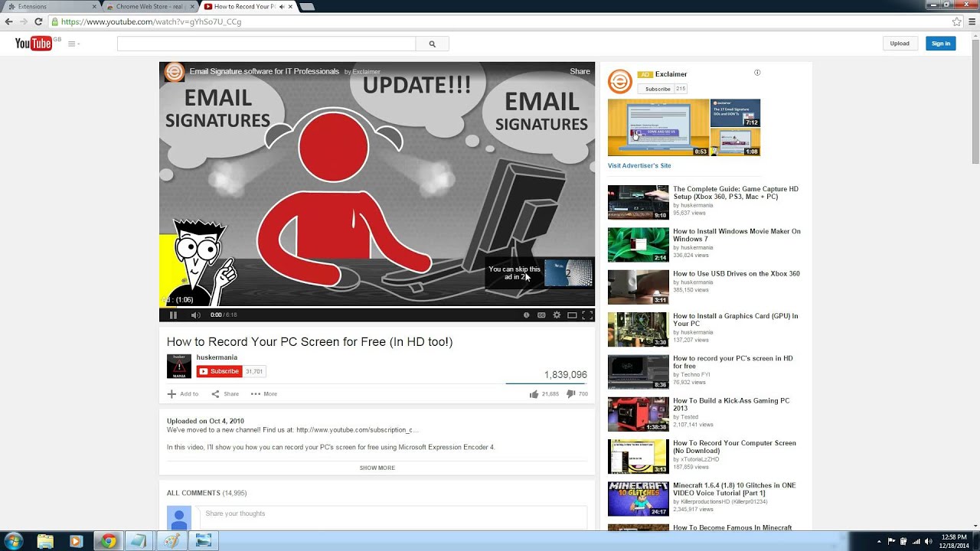The image size is (980, 551).
Task: Click the Sign in button
Action: click(x=941, y=44)
